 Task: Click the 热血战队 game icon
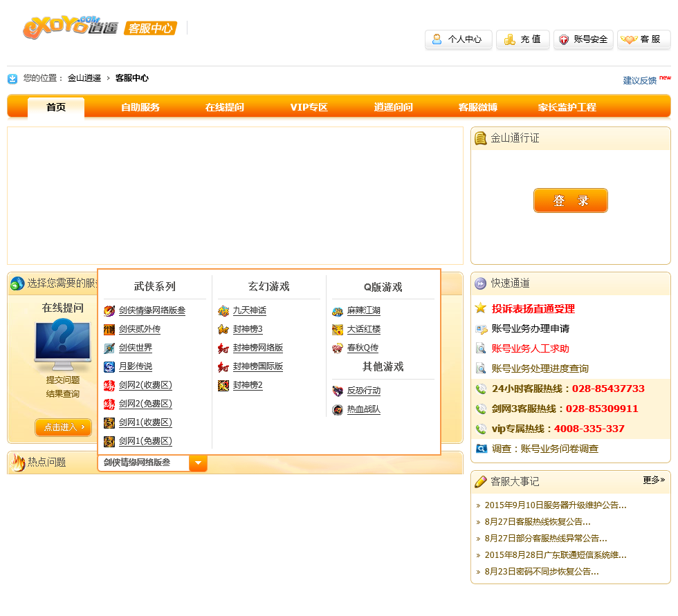338,409
